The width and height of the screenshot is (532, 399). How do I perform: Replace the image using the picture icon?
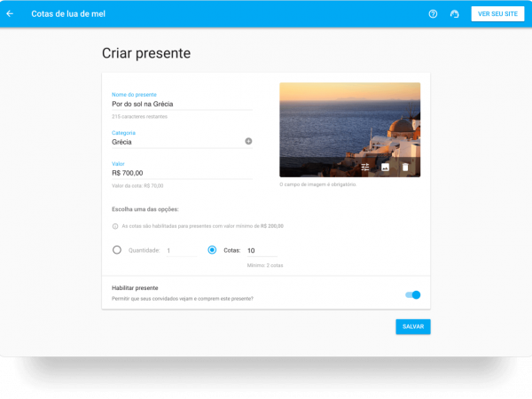coord(385,167)
